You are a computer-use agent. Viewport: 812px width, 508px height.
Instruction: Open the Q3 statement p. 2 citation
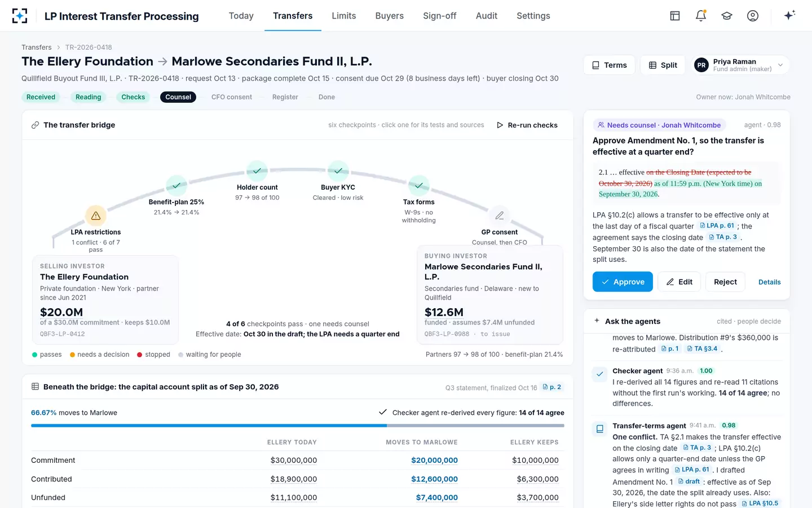551,387
